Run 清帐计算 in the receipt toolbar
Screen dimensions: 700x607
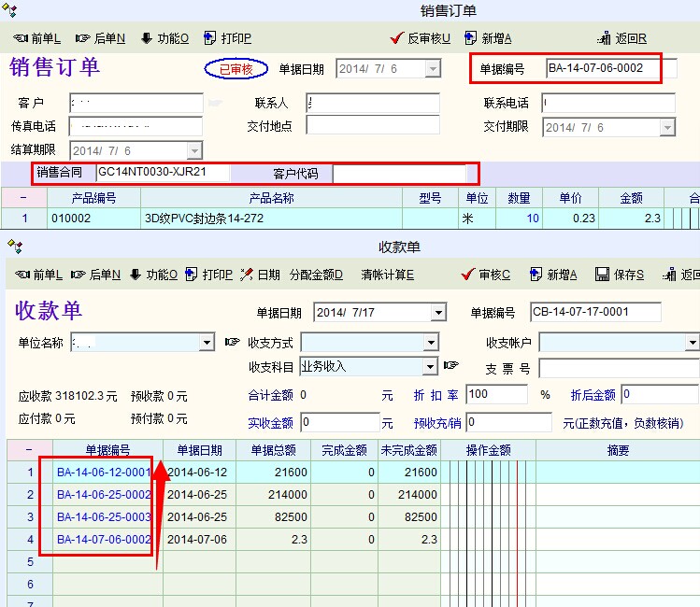pos(387,275)
